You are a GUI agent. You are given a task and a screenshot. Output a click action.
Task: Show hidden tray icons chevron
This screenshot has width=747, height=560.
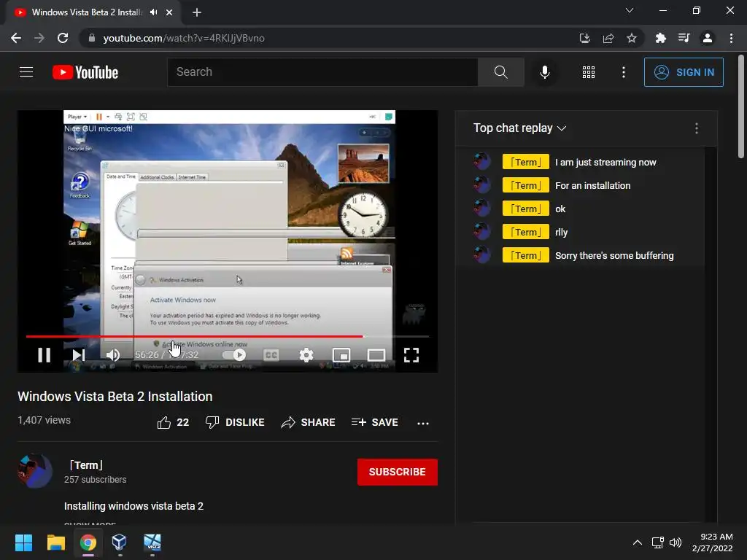[638, 542]
